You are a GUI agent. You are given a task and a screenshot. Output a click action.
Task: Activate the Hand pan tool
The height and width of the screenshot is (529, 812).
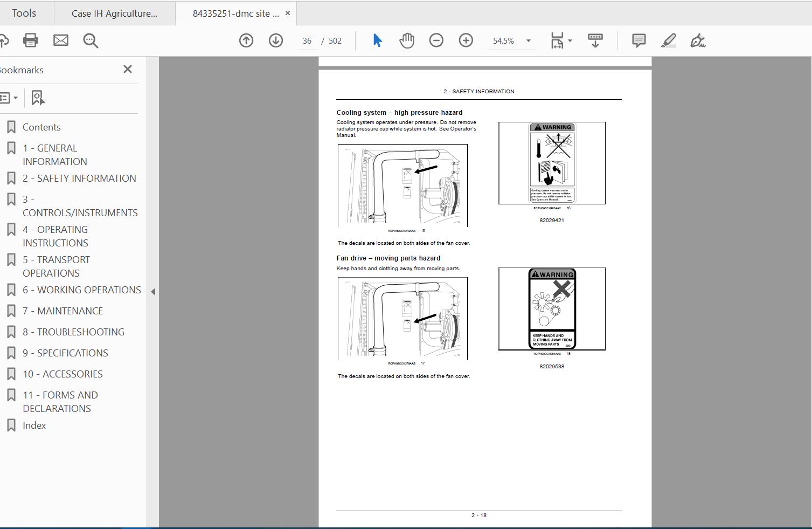point(407,40)
